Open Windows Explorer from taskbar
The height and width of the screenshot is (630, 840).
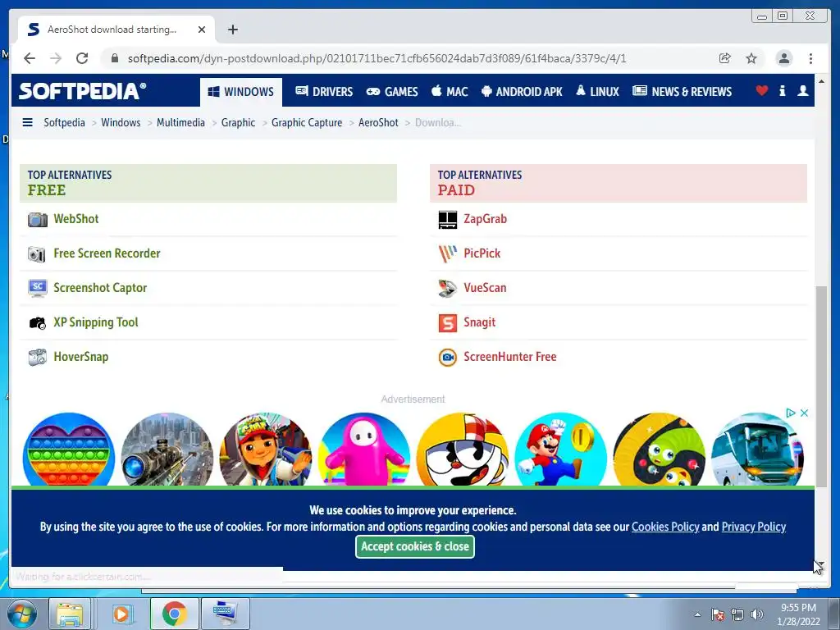70,614
